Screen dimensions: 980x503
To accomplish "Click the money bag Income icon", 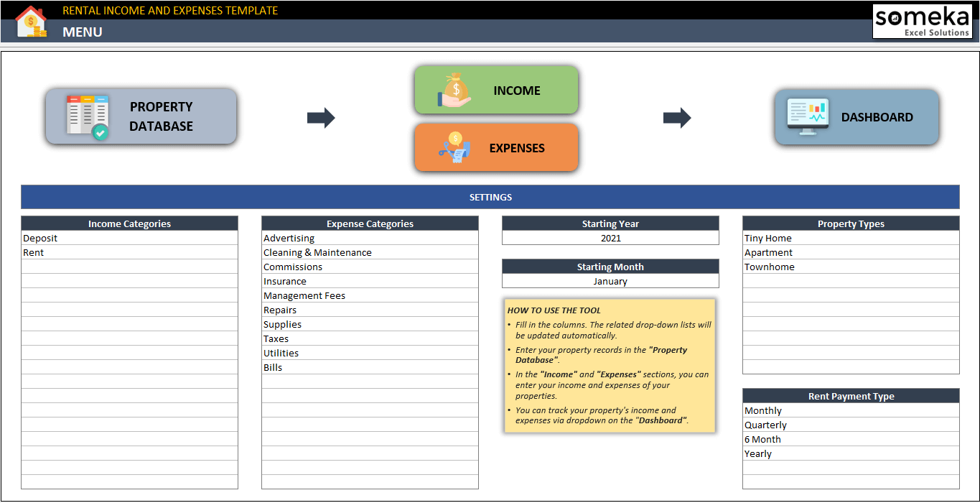I will click(x=454, y=91).
